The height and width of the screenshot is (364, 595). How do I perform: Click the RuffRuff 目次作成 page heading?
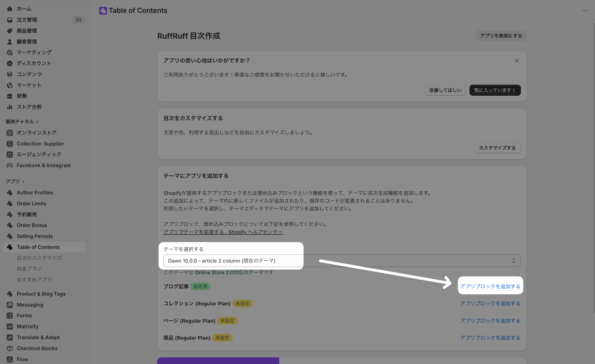[x=189, y=36]
